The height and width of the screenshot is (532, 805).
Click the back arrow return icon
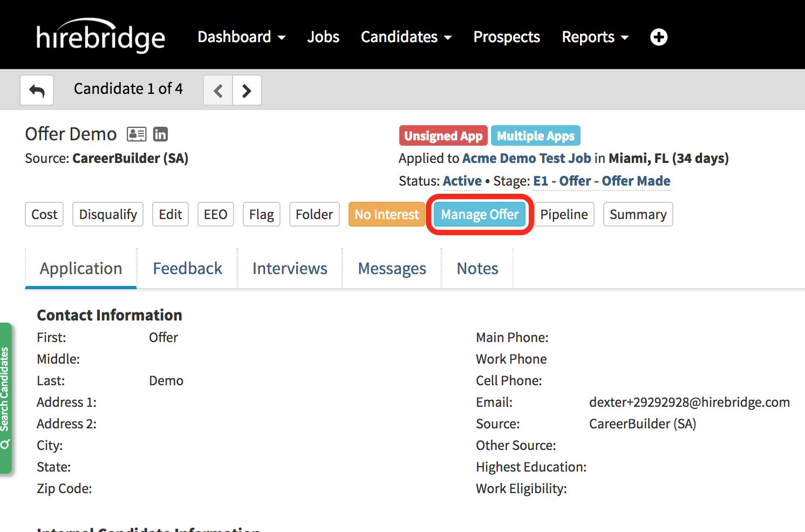(37, 90)
